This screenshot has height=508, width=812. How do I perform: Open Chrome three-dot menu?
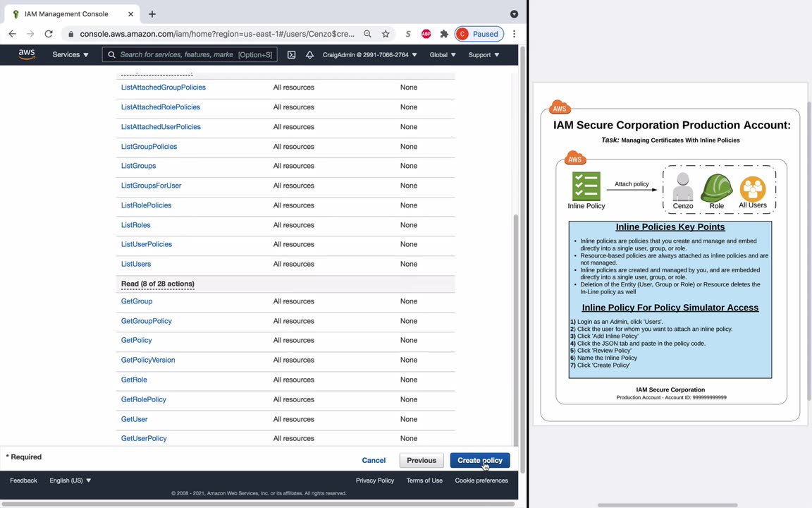(x=514, y=34)
